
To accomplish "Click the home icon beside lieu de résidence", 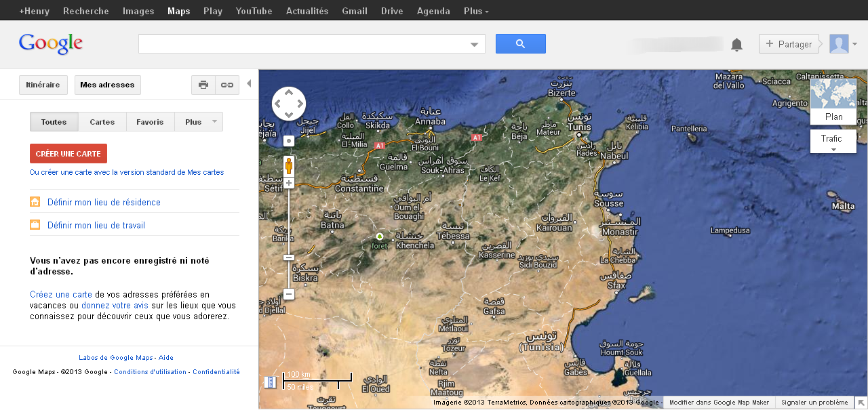I will coord(35,202).
